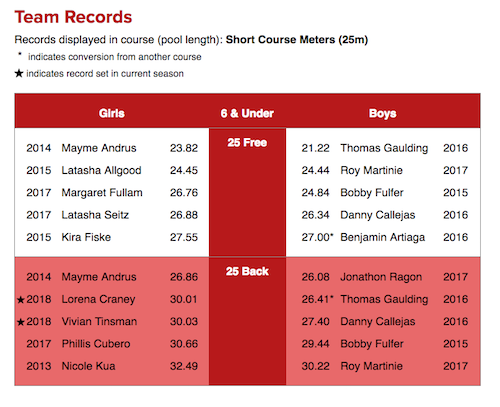
Task: Click Short Course Meters (25m) text
Action: tap(297, 40)
